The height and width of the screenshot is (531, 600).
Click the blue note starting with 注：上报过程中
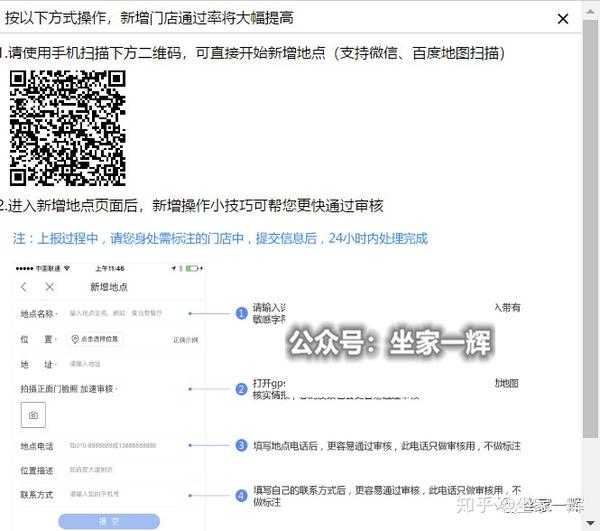(x=220, y=238)
